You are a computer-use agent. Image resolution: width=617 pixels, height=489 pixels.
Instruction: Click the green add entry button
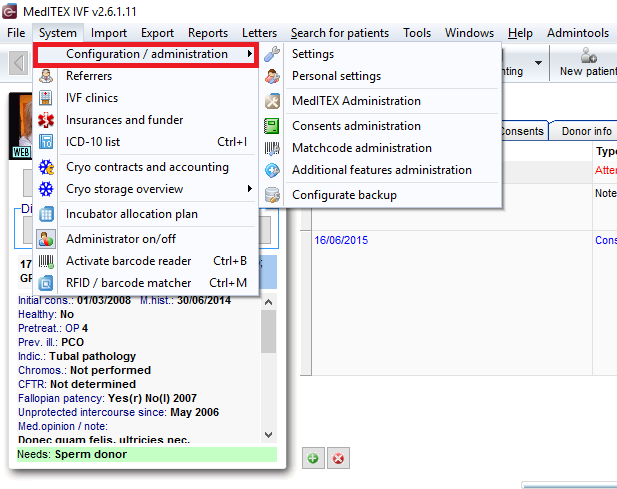coord(313,458)
